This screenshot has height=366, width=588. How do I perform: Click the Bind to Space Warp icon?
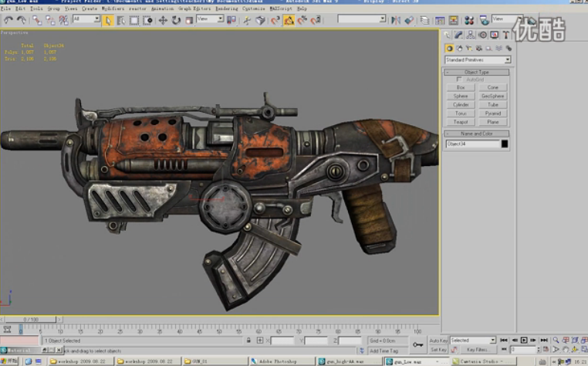(x=64, y=20)
